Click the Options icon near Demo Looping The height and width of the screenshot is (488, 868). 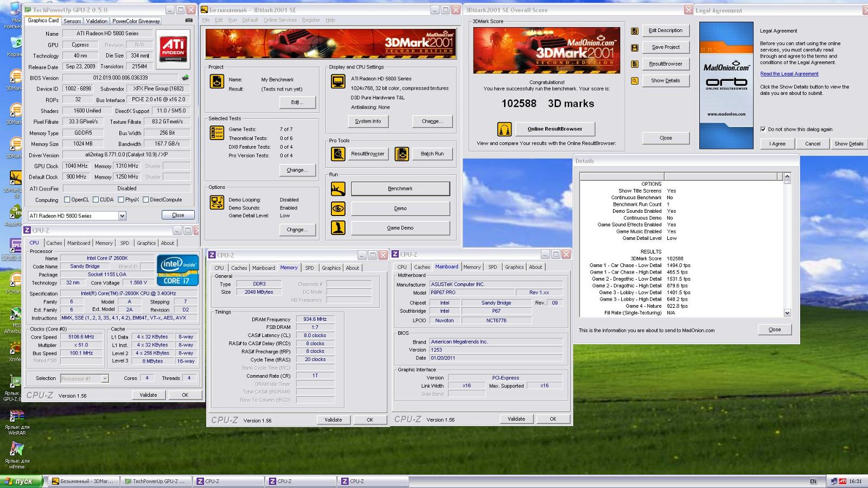click(x=217, y=202)
